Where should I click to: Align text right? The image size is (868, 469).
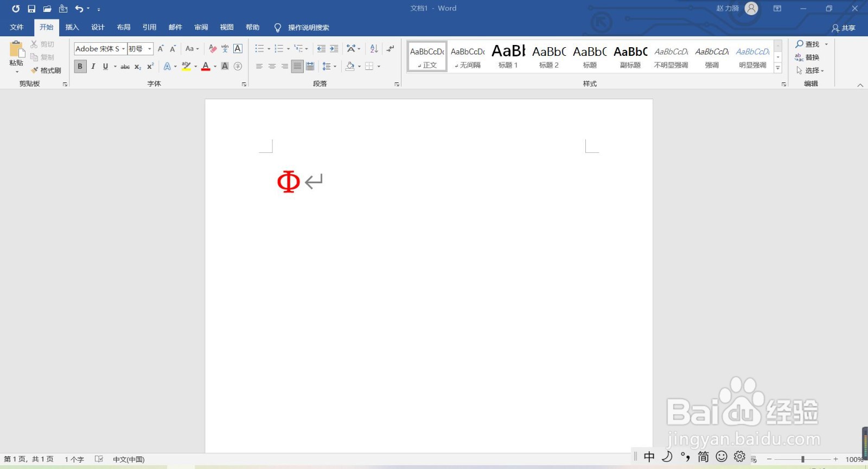pos(284,67)
